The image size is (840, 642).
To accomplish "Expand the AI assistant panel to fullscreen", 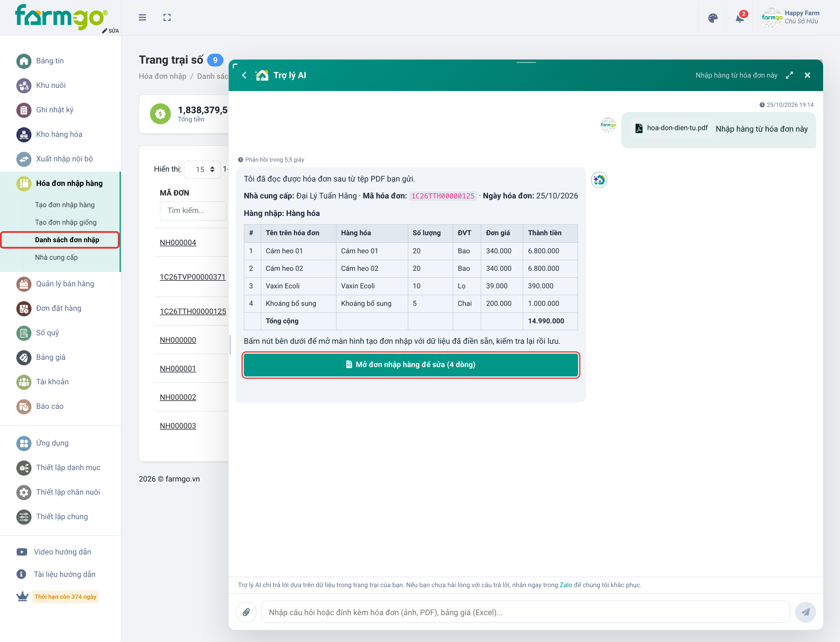I will [x=789, y=75].
